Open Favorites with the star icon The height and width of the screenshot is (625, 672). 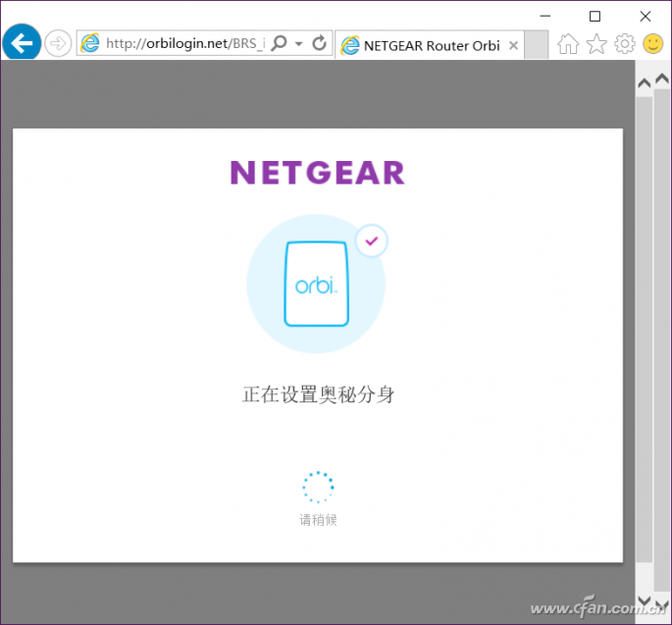[596, 44]
